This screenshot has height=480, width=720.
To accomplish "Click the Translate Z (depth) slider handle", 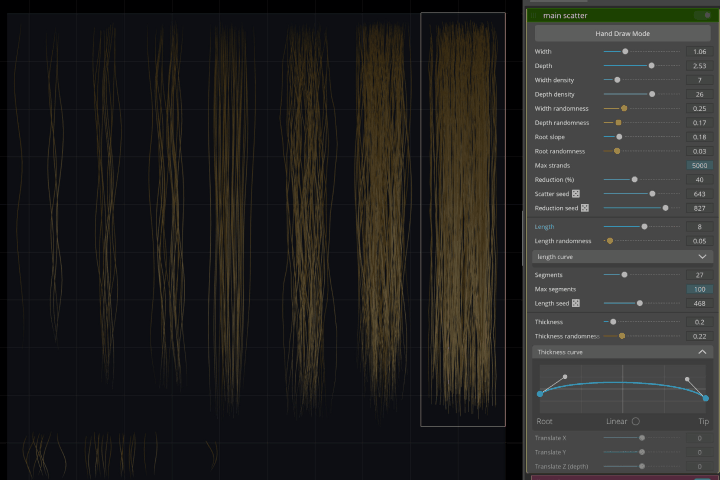I will [x=642, y=466].
